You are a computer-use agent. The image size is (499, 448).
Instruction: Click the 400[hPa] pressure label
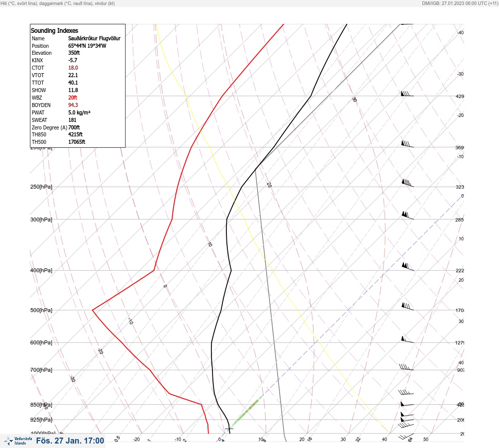pyautogui.click(x=41, y=270)
